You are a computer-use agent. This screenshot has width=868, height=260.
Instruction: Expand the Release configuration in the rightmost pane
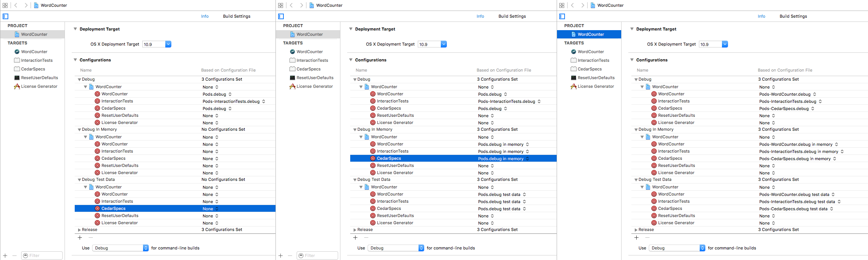pos(636,230)
